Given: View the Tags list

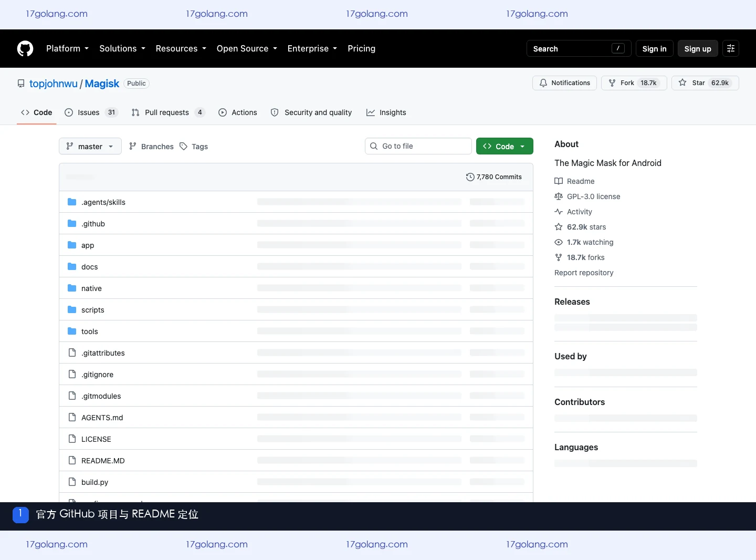Looking at the screenshot, I should pos(194,146).
